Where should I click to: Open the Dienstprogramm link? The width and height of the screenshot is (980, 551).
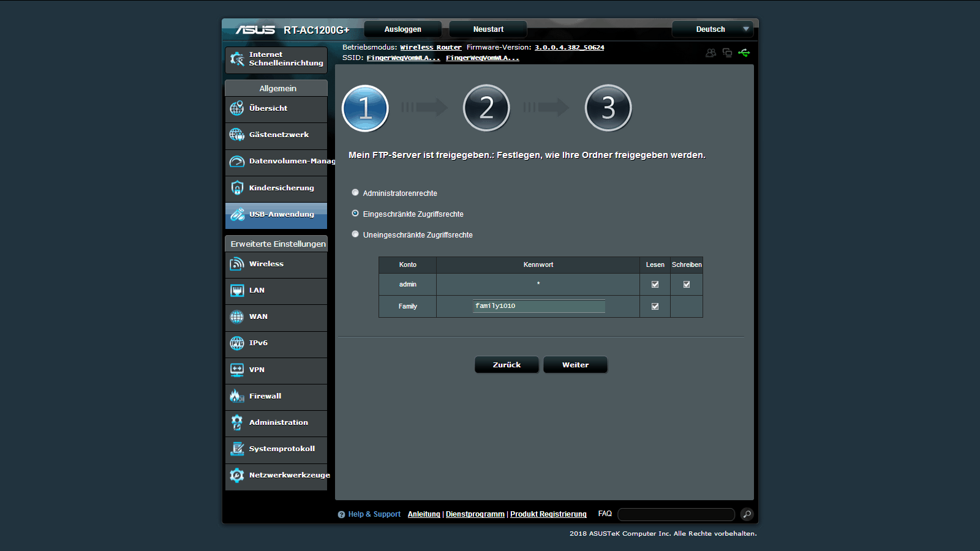475,514
